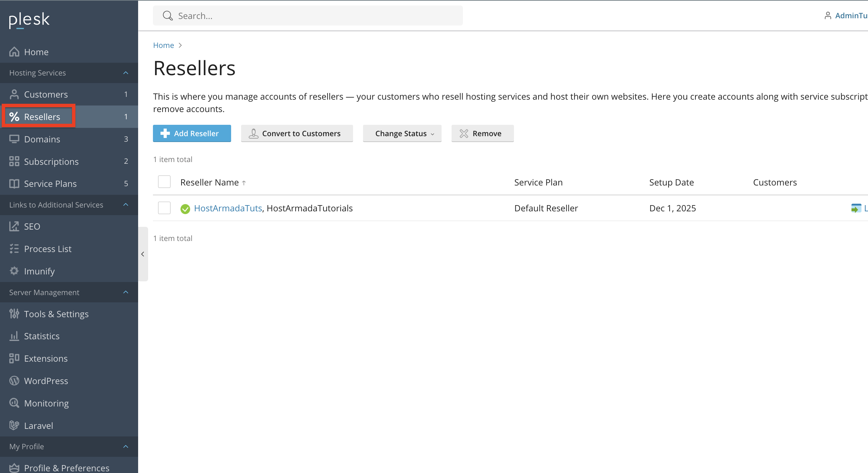
Task: Open Resellers in the sidebar menu
Action: (69, 117)
